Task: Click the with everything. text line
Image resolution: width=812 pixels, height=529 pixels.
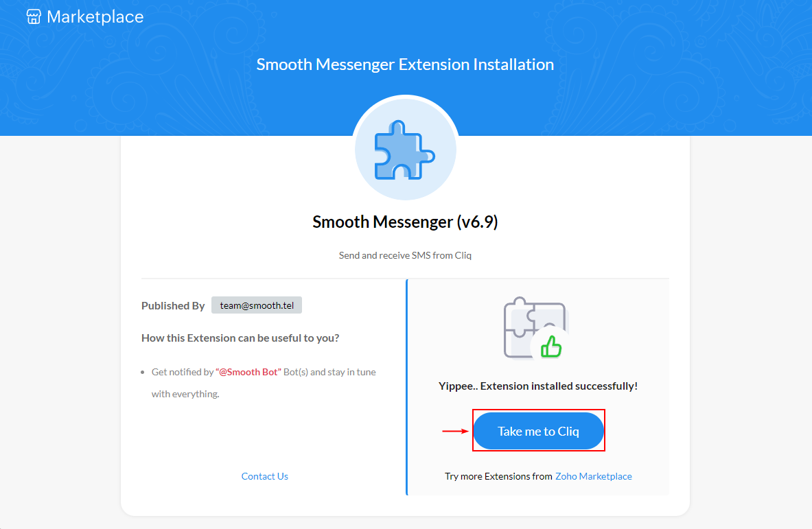Action: click(x=185, y=395)
